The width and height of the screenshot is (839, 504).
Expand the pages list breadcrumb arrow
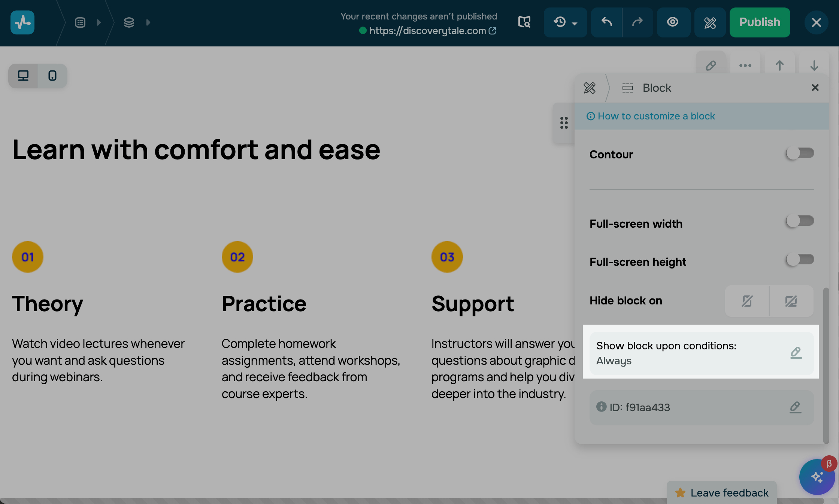(x=99, y=22)
